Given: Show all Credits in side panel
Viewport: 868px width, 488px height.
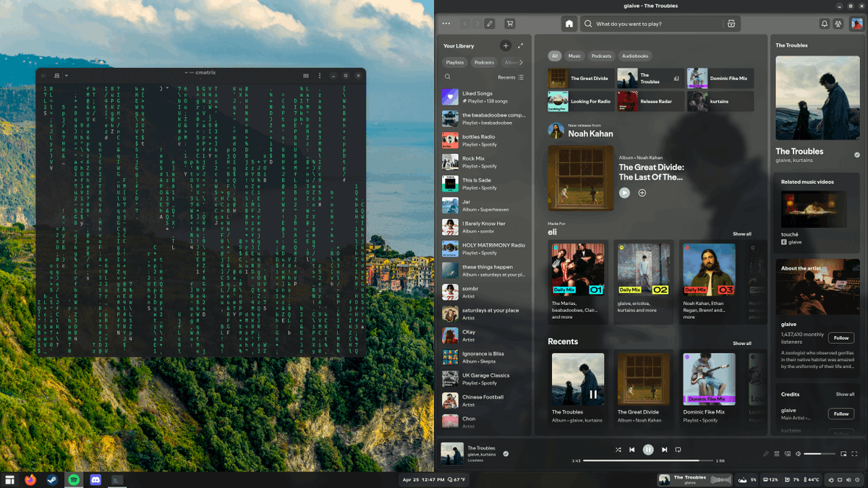Looking at the screenshot, I should pos(845,395).
